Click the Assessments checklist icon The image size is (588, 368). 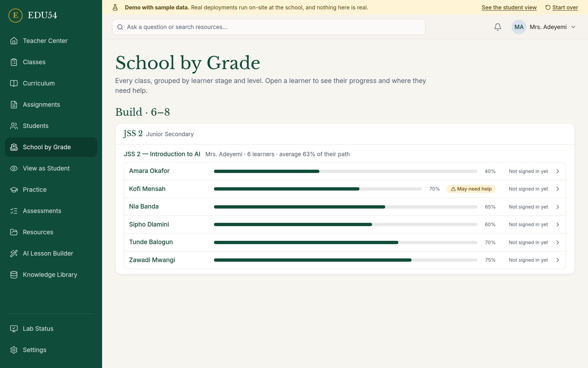(x=14, y=211)
